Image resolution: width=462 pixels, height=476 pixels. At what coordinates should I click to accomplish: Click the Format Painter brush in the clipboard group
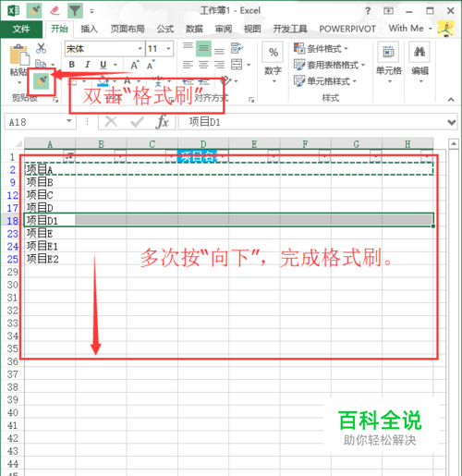coord(42,81)
